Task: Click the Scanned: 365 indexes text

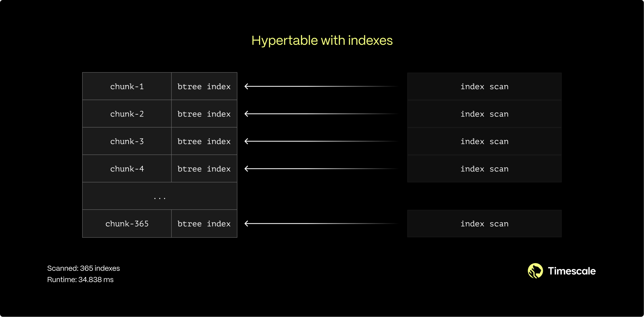Action: click(83, 268)
